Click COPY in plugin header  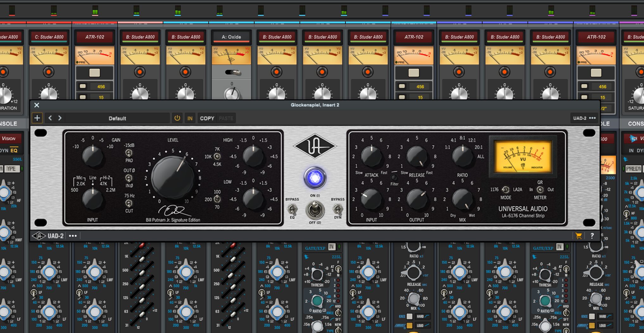point(207,118)
